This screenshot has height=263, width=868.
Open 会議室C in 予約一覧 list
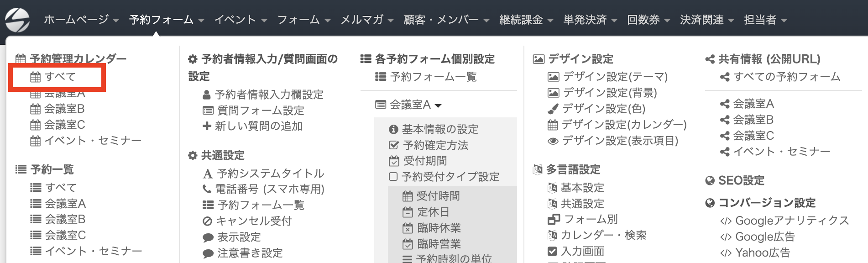click(58, 235)
